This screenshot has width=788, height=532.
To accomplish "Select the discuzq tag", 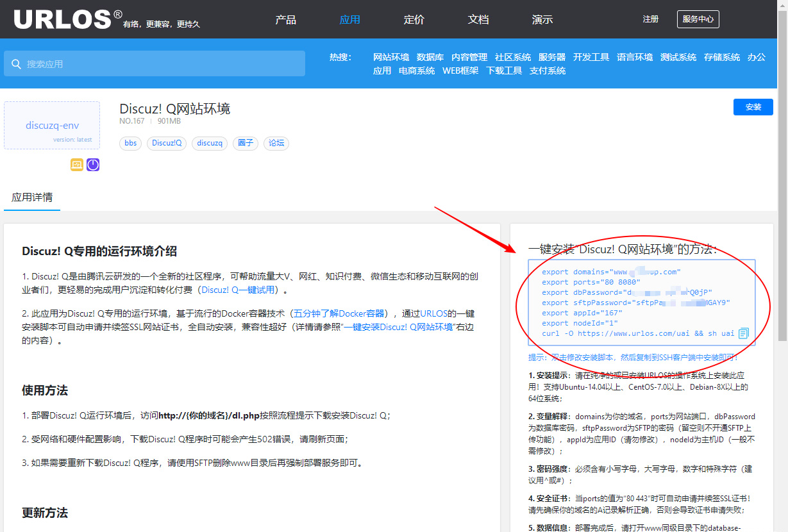I will (210, 143).
